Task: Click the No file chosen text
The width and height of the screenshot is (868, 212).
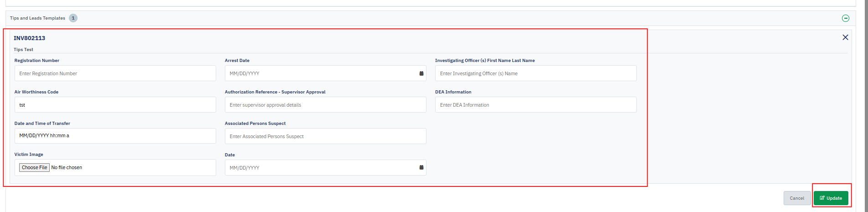Action: (x=67, y=168)
